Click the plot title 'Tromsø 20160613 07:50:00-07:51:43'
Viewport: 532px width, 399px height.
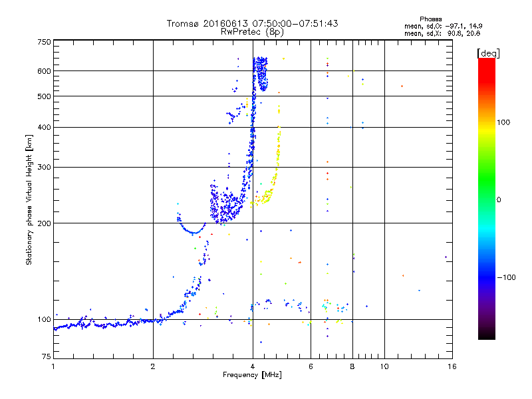point(252,23)
